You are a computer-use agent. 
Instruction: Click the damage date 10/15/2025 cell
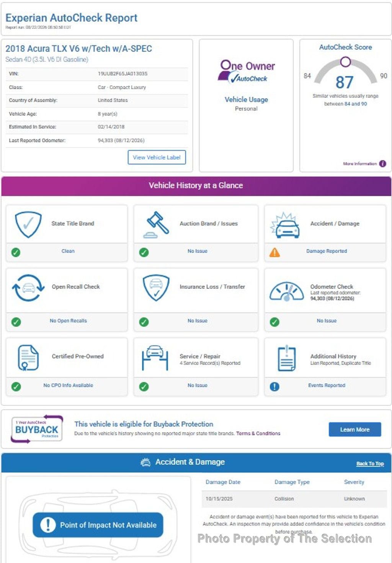coord(219,499)
